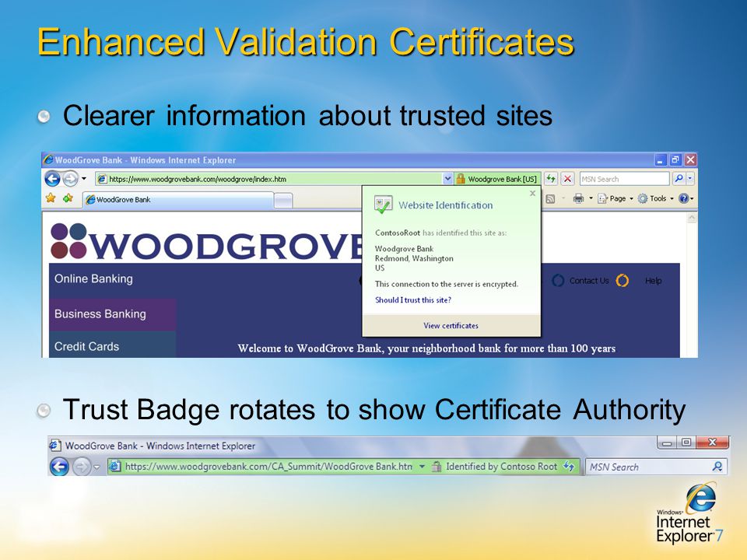747x560 pixels.
Task: Click the Woodgrove Bank [US] trust badge
Action: [x=497, y=179]
